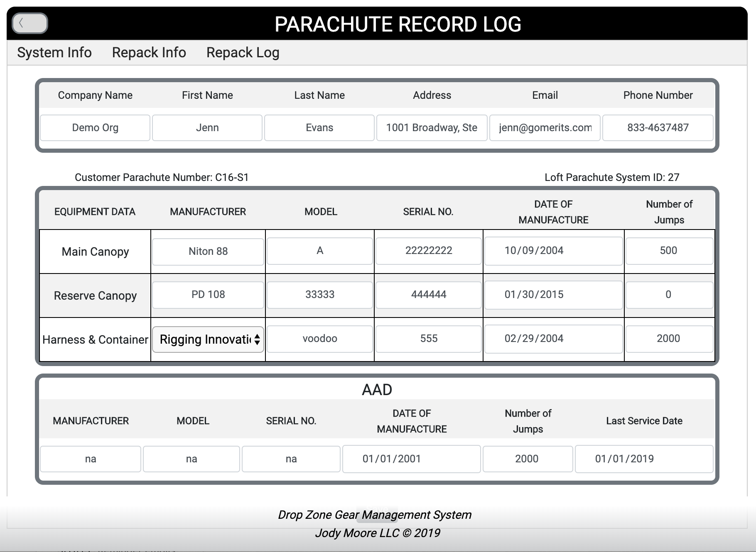
Task: Select Main Canopy jumps field showing 500
Action: (x=669, y=251)
